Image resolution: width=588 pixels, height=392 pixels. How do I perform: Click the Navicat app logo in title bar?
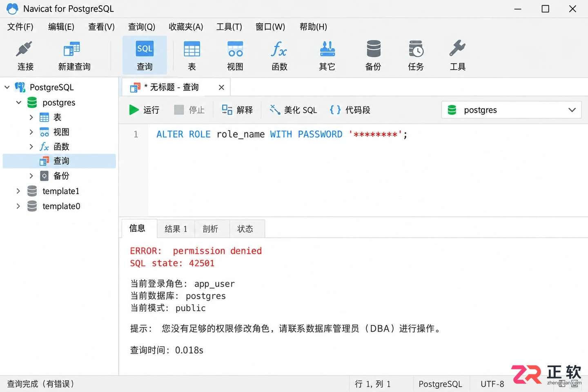click(12, 9)
